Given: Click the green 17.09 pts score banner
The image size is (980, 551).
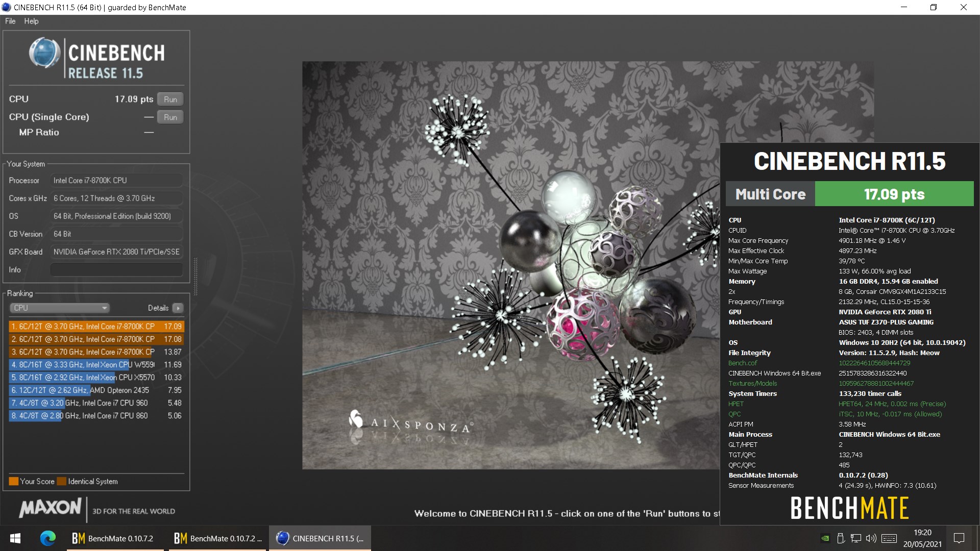Looking at the screenshot, I should coord(894,194).
